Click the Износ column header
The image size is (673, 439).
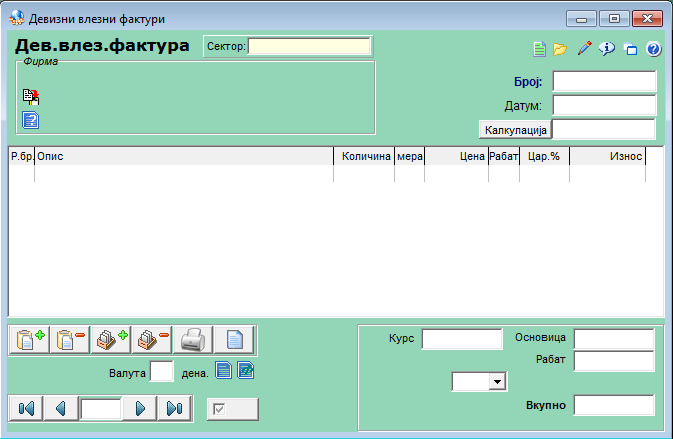[x=607, y=156]
